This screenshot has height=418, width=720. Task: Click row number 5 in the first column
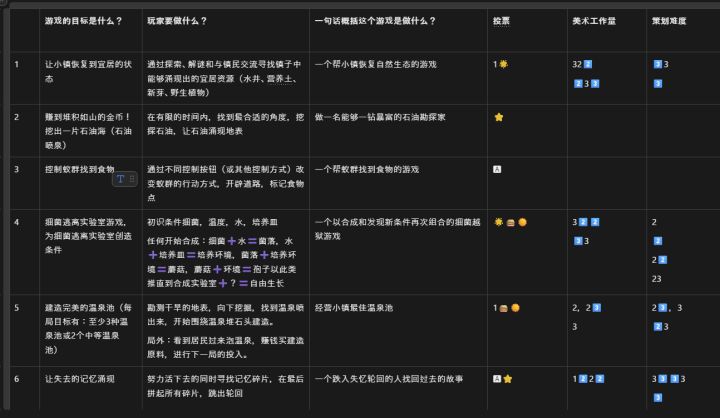[17, 308]
